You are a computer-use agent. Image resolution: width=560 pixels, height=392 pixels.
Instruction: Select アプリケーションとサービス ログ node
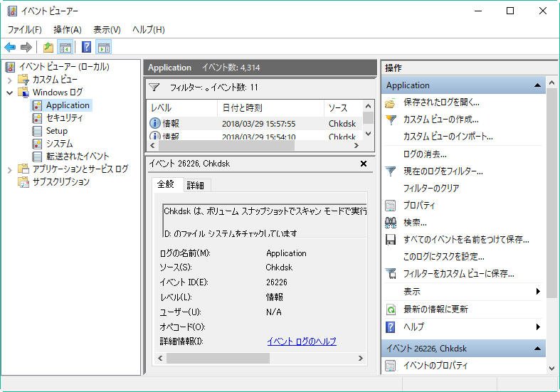tap(80, 169)
